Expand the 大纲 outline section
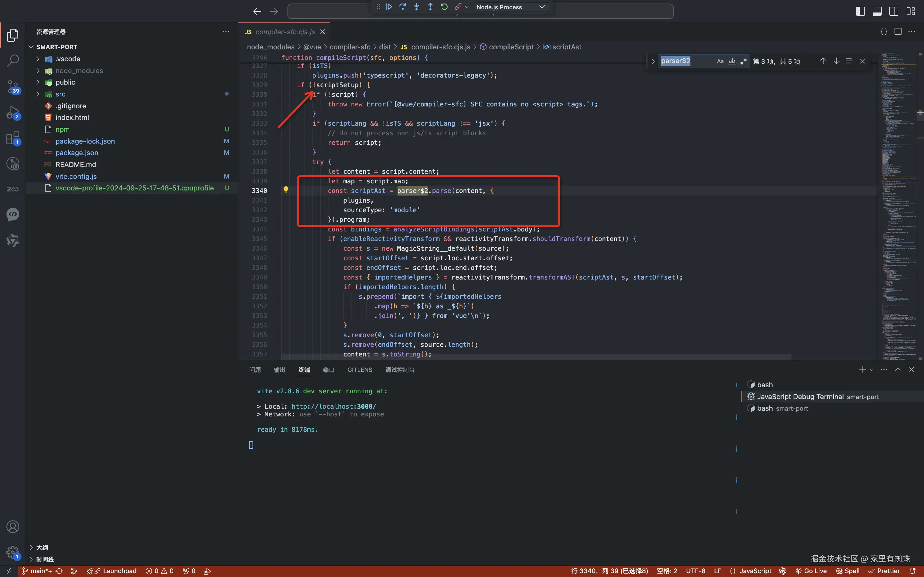This screenshot has height=577, width=924. pos(42,547)
